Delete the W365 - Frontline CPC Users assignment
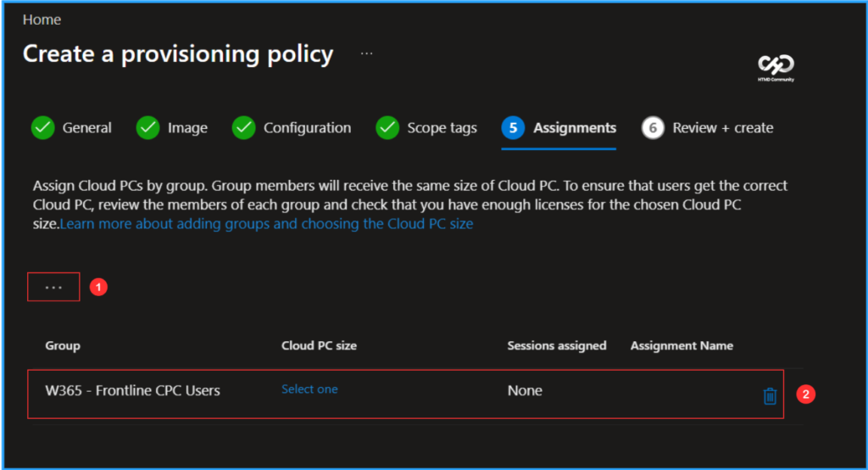 pos(770,395)
